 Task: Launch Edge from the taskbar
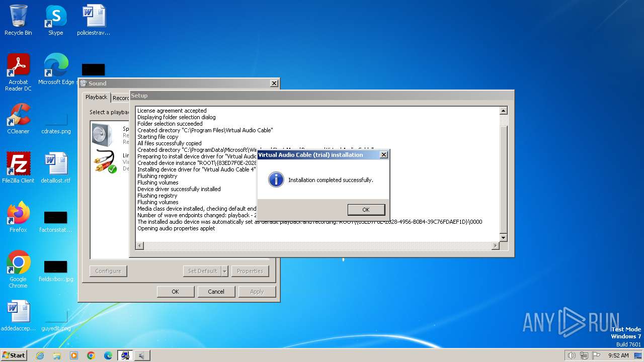click(108, 355)
